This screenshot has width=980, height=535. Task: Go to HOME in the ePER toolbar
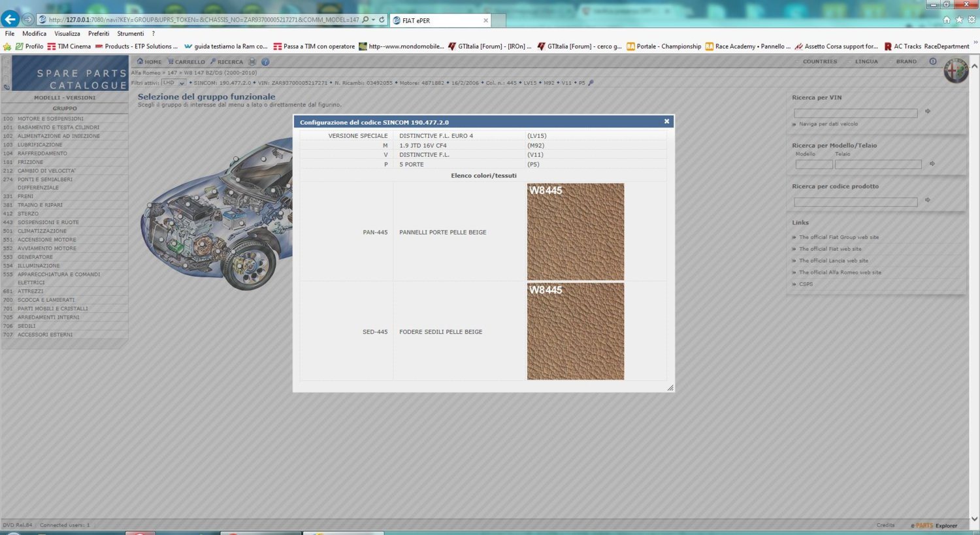pos(149,61)
